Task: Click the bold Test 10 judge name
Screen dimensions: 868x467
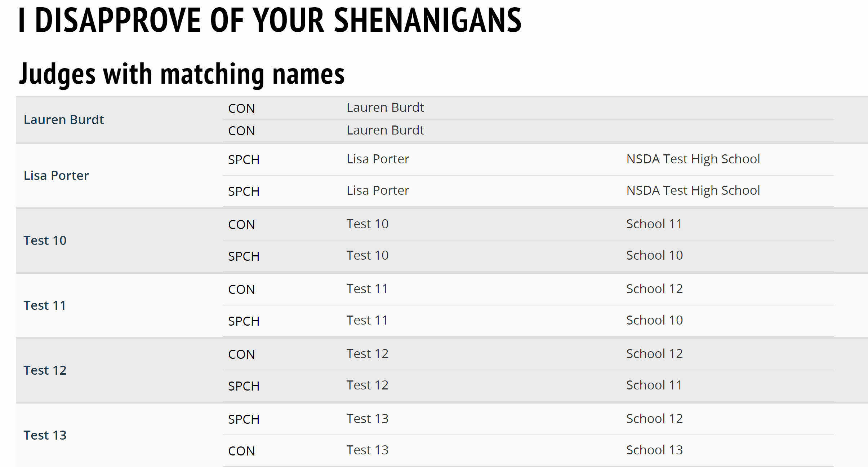Action: click(x=45, y=241)
